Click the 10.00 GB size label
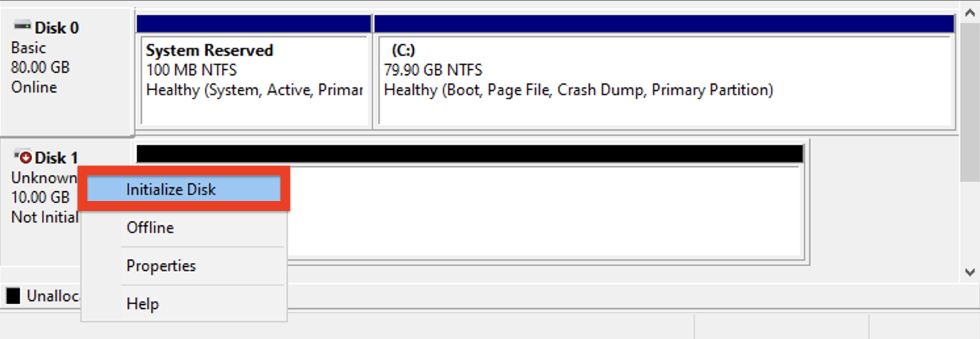 tap(40, 198)
